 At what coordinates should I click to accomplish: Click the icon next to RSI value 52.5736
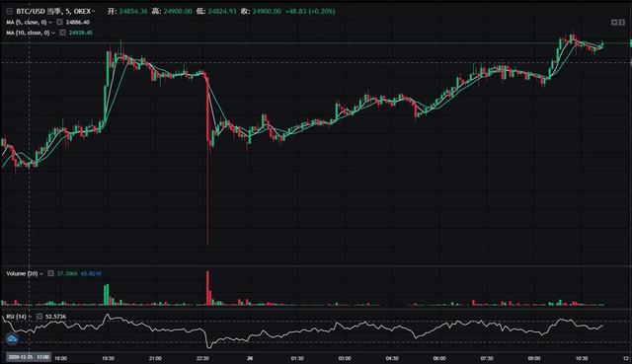point(39,317)
